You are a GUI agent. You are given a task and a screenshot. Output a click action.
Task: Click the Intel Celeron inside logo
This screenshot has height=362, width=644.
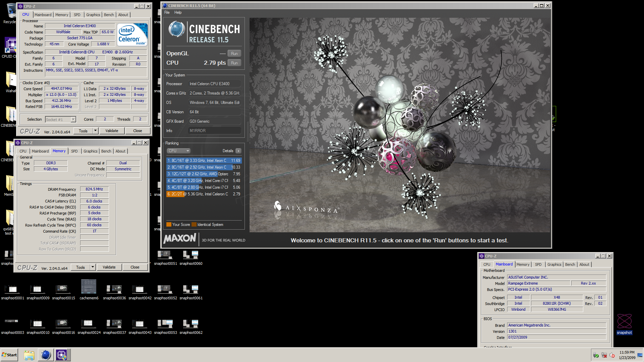tap(132, 35)
